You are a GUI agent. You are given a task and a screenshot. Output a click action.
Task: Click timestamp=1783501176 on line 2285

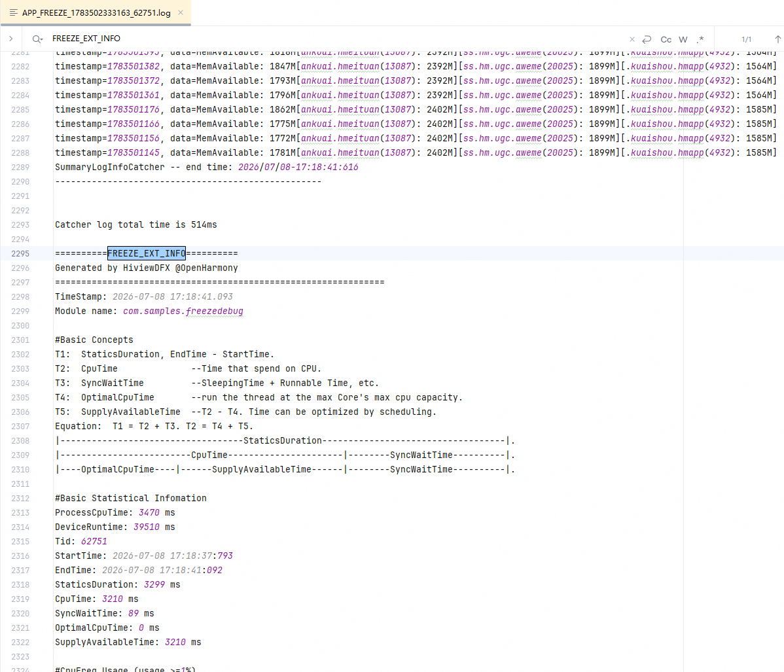tap(107, 109)
